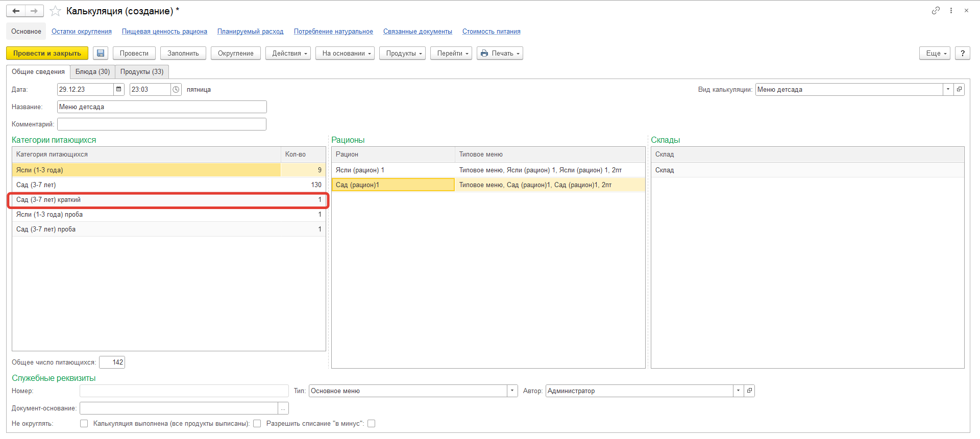The width and height of the screenshot is (980, 439).
Task: Enable the Не округлять checkbox
Action: click(x=84, y=424)
